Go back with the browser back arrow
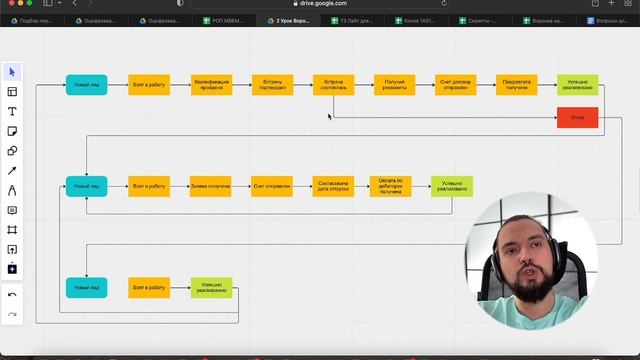The height and width of the screenshot is (360, 640). click(x=75, y=3)
